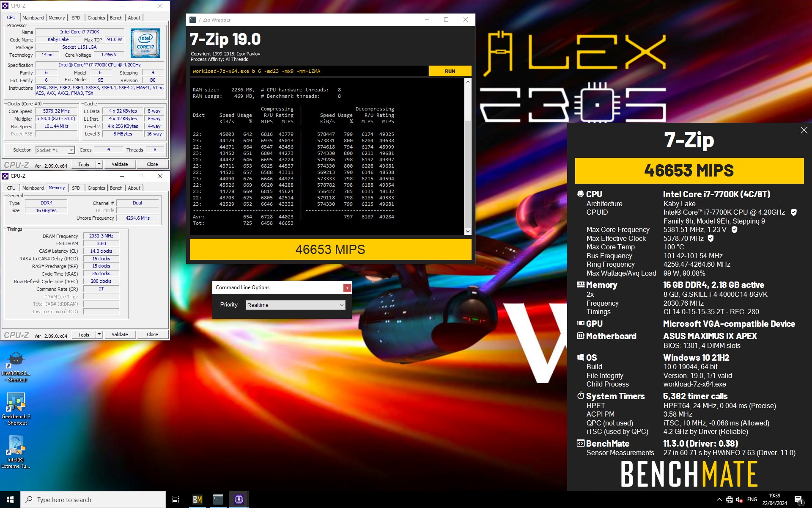The width and height of the screenshot is (812, 508).
Task: Switch to CPU tab in lower CPU-Z
Action: coord(11,188)
